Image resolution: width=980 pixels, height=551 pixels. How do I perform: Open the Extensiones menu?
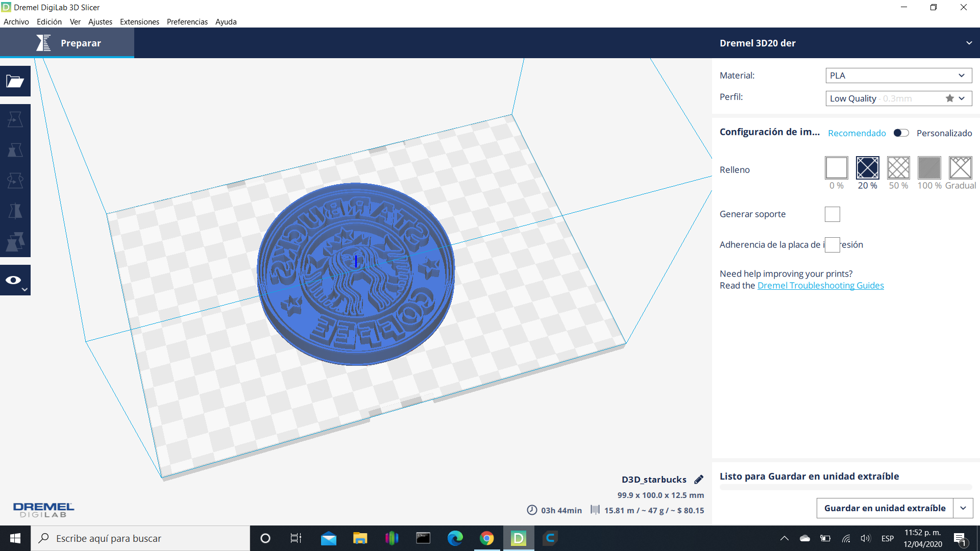point(139,22)
